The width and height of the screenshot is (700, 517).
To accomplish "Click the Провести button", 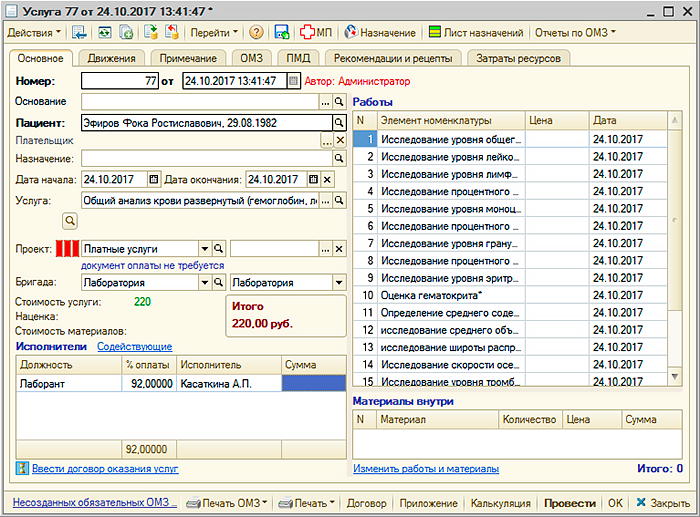I will click(x=569, y=503).
